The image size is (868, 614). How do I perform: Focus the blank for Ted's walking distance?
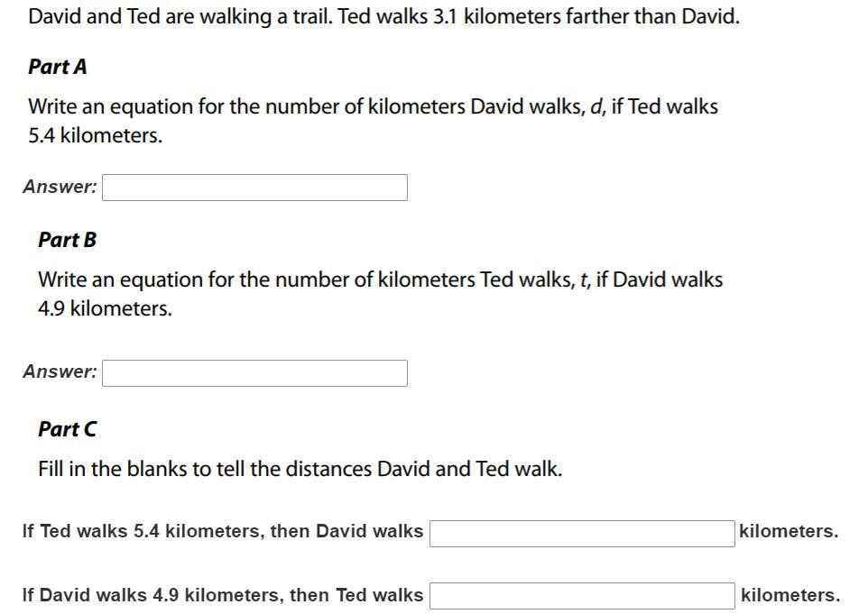point(582,596)
